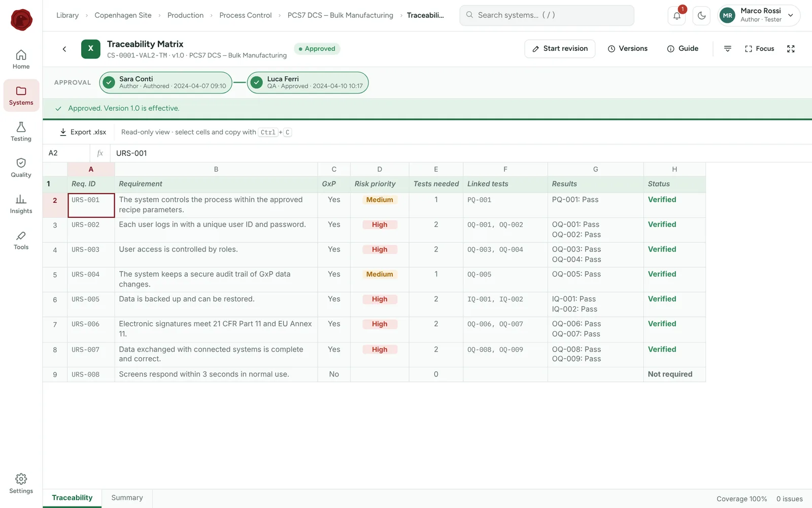Open the Home sidebar icon

21,59
